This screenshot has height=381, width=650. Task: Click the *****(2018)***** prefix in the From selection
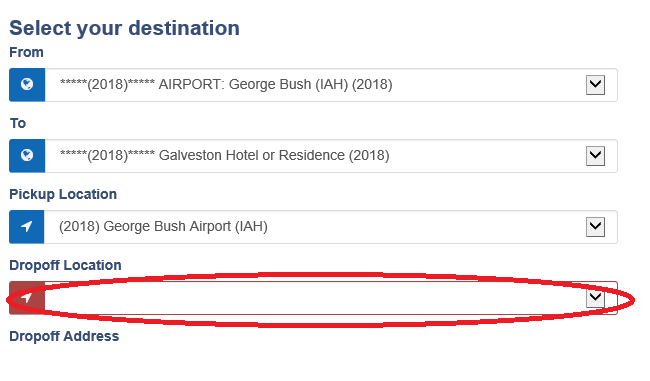107,85
